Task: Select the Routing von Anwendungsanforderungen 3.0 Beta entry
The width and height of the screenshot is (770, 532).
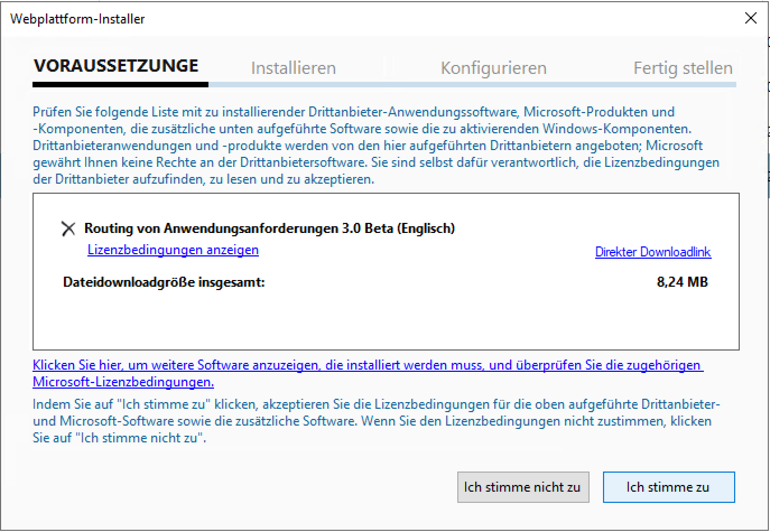Action: [x=270, y=228]
